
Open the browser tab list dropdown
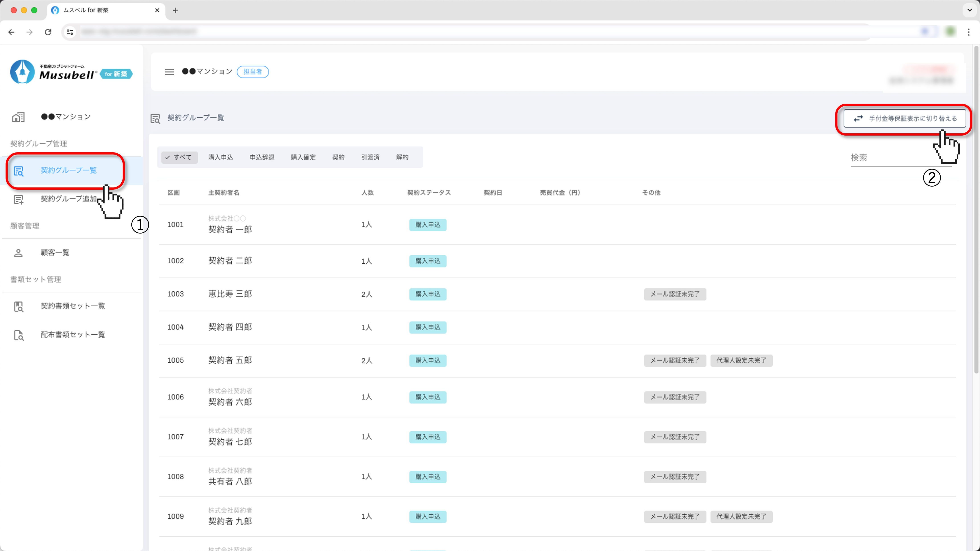click(x=969, y=10)
